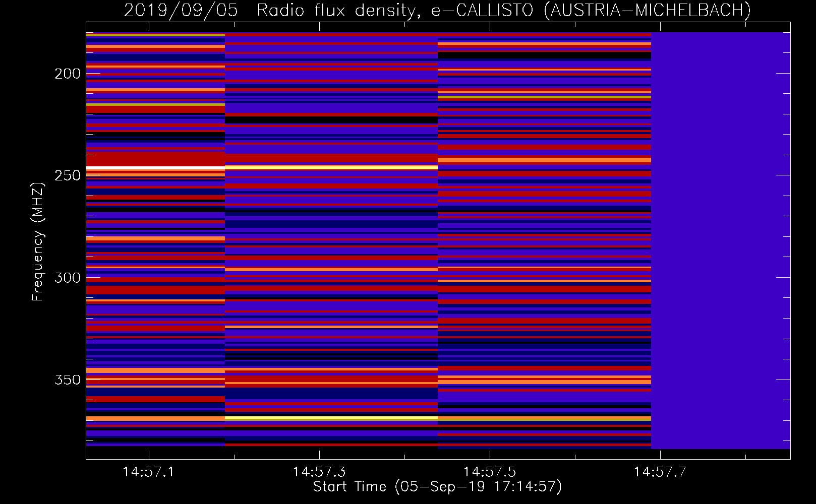
Task: Click the '350' frequency tick label
Action: [x=68, y=380]
